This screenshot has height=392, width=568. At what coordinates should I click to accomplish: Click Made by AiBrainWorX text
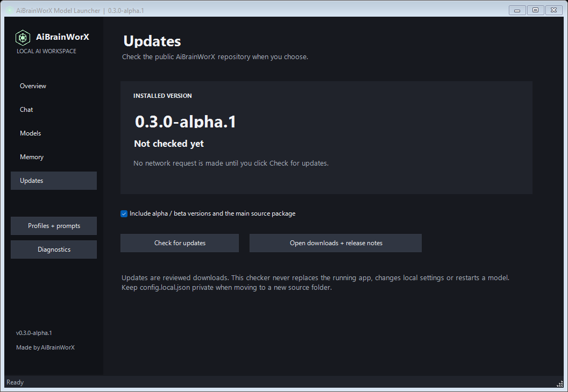45,347
